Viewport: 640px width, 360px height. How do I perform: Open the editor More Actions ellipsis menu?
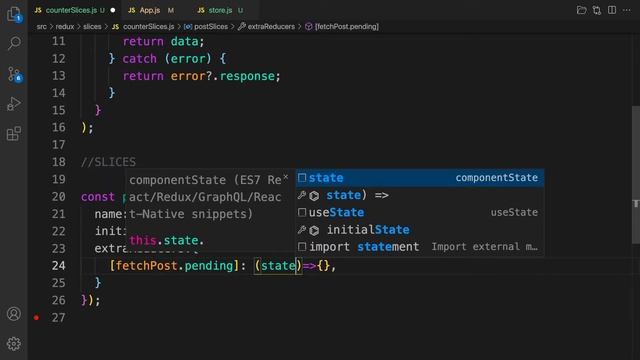coord(627,10)
